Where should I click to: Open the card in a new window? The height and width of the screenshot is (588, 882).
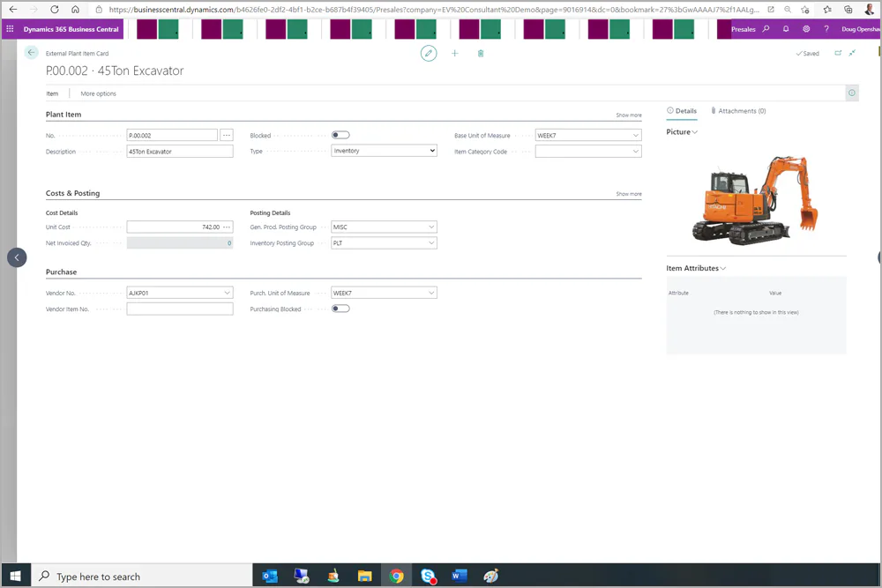coord(838,53)
